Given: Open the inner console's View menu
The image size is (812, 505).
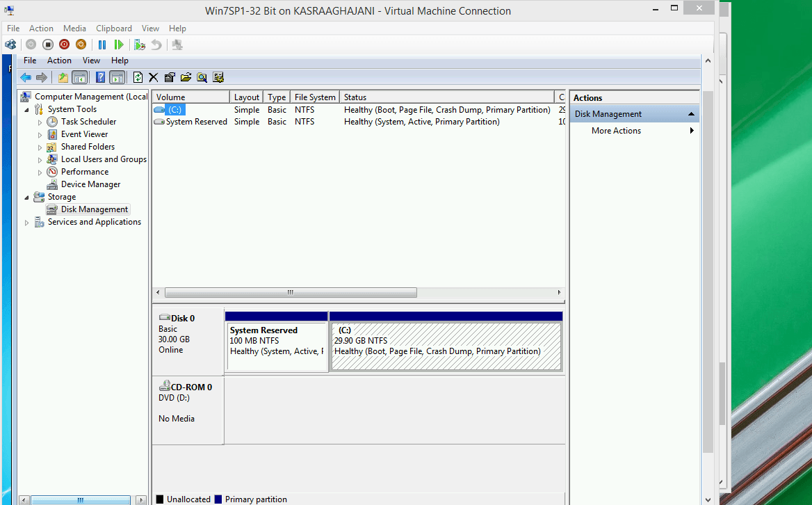Looking at the screenshot, I should 91,61.
